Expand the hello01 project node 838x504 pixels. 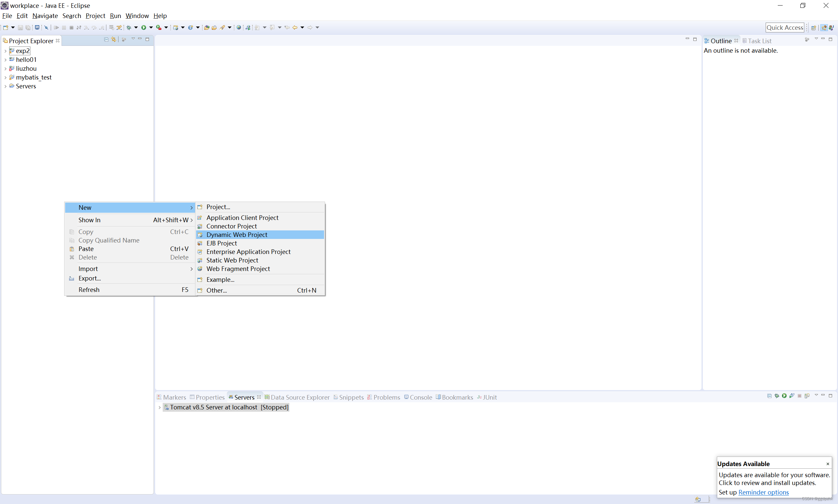click(x=6, y=60)
